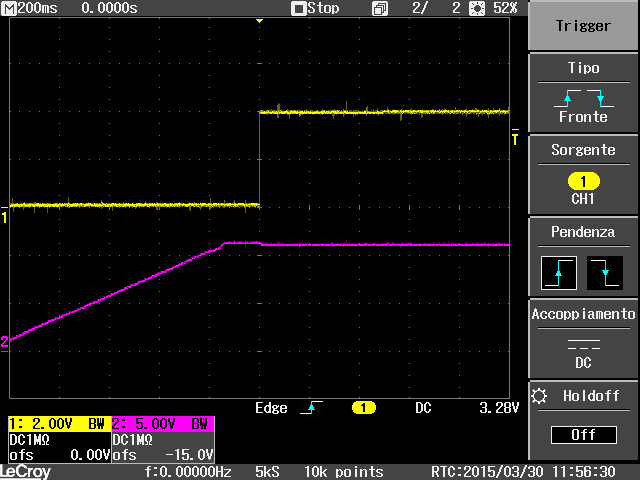Select the rising edge slope icon
This screenshot has width=640, height=480.
tap(559, 273)
